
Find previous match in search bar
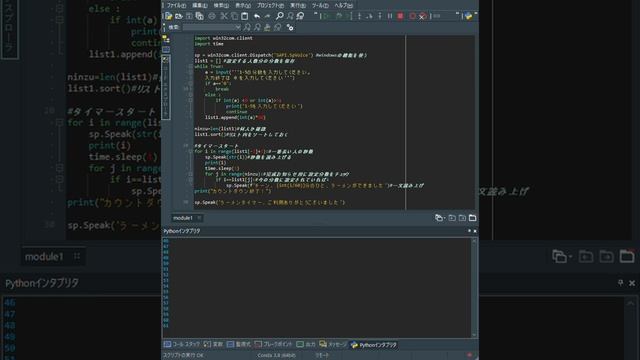[258, 27]
